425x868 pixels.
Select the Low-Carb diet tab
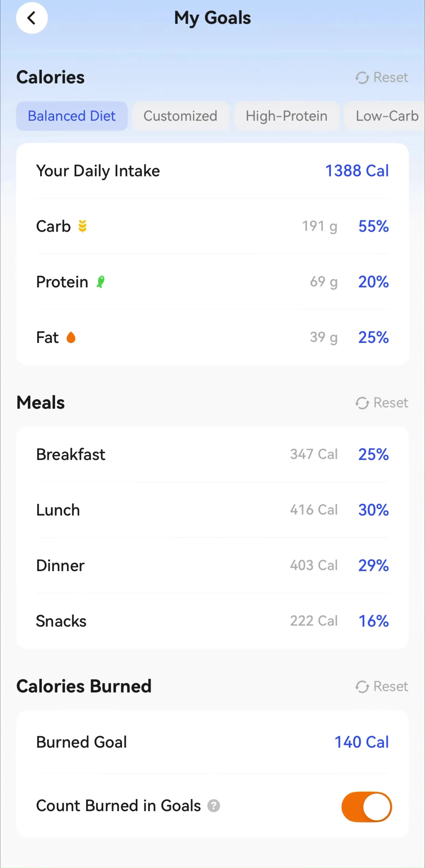(387, 116)
